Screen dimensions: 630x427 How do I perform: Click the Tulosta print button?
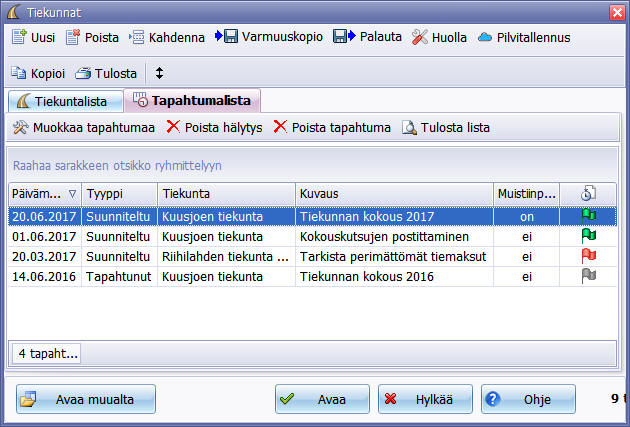pyautogui.click(x=106, y=74)
